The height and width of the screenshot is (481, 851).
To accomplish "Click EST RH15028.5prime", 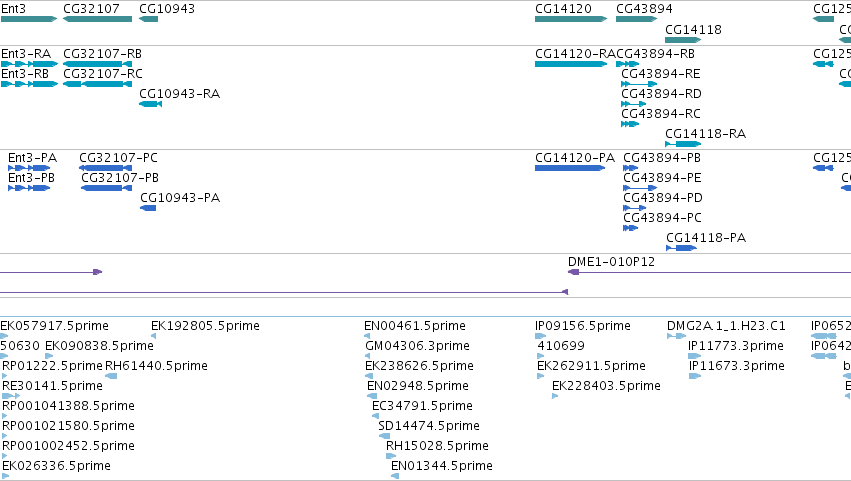I will [x=391, y=456].
